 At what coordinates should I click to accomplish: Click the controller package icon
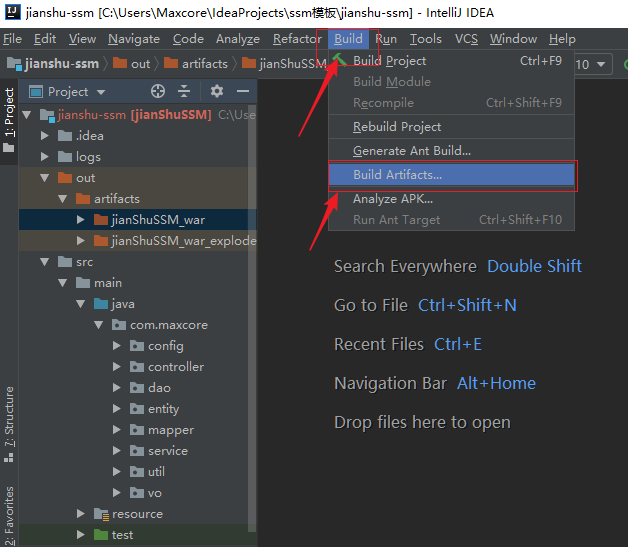(x=137, y=367)
